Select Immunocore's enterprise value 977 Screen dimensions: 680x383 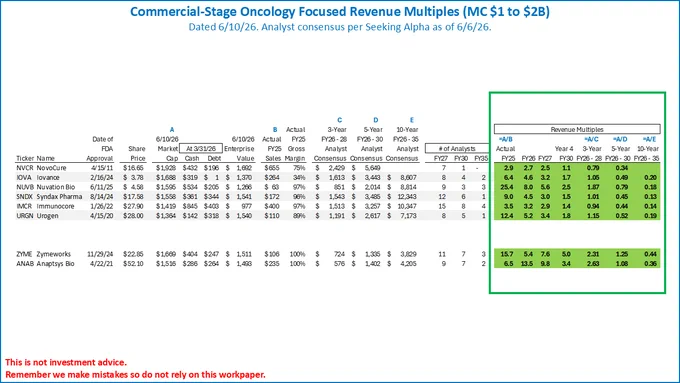coord(247,206)
